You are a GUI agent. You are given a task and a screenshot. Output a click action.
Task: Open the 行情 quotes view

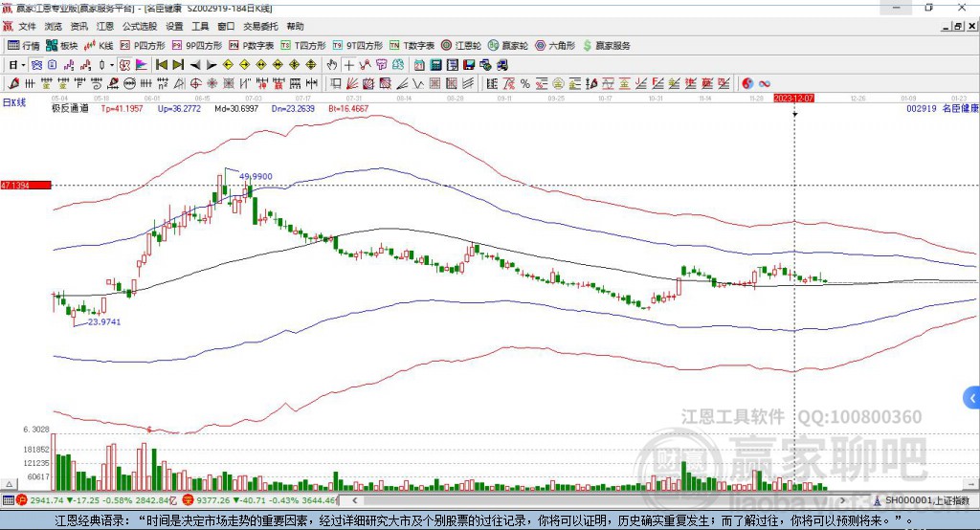(23, 46)
